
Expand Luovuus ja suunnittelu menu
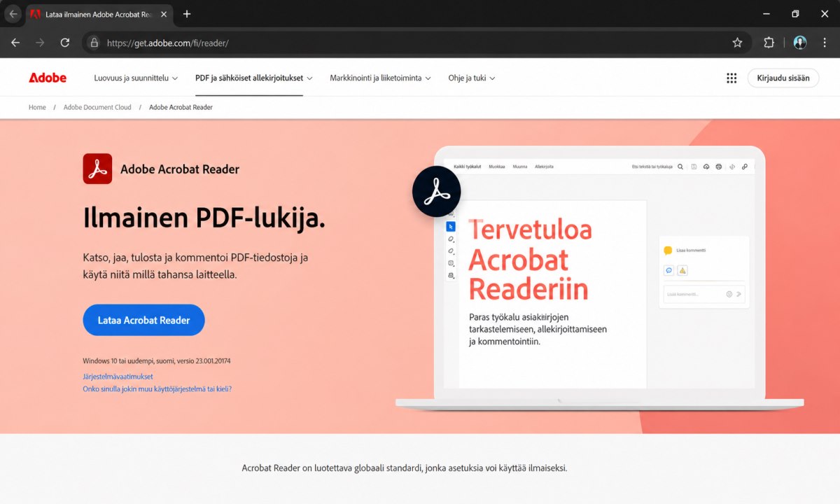click(x=136, y=78)
